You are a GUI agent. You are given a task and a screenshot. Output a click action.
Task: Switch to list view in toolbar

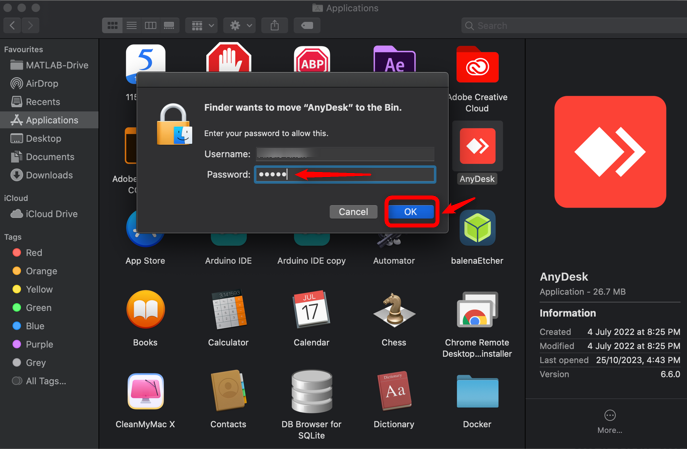(131, 25)
